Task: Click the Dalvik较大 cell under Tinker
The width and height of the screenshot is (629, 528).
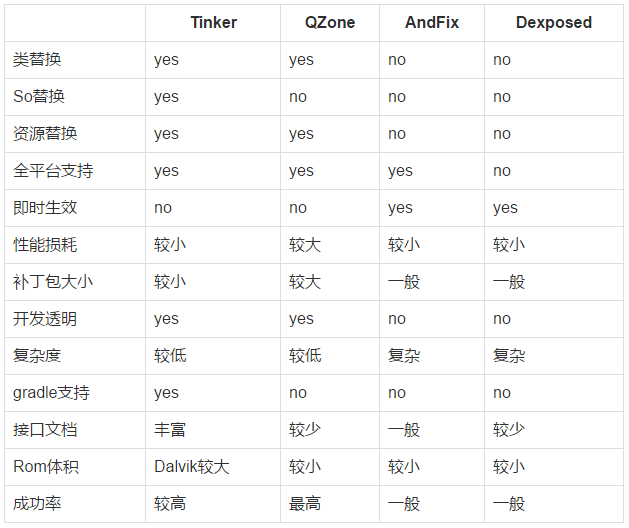Action: 192,467
